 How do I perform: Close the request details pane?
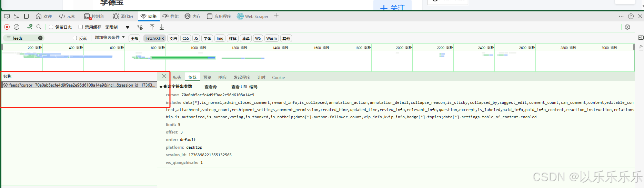coord(164,76)
